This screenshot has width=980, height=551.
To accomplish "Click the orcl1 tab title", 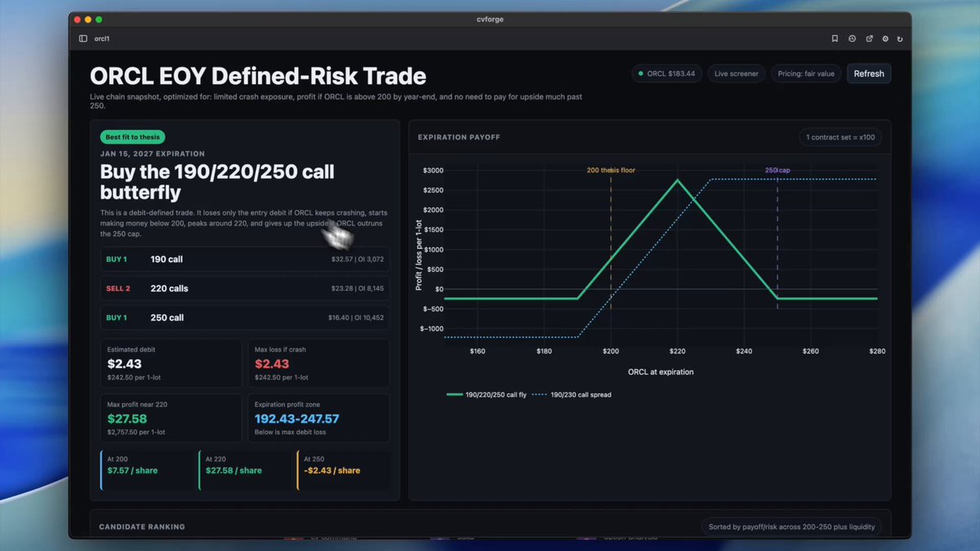I will [101, 38].
